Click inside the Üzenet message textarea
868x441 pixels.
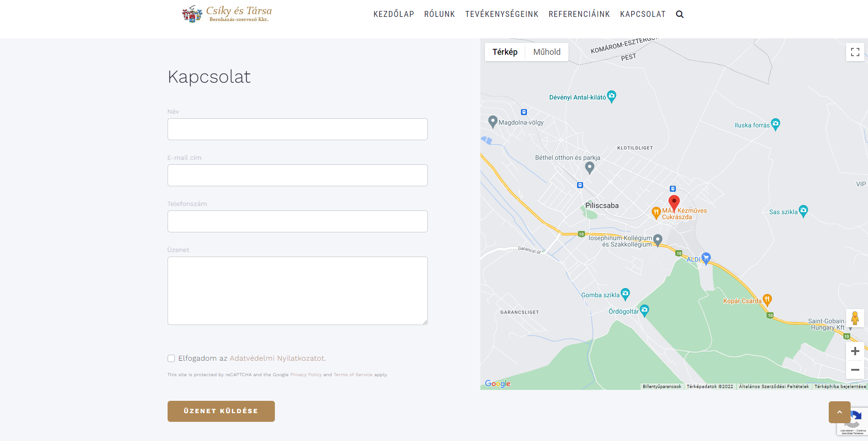tap(297, 290)
